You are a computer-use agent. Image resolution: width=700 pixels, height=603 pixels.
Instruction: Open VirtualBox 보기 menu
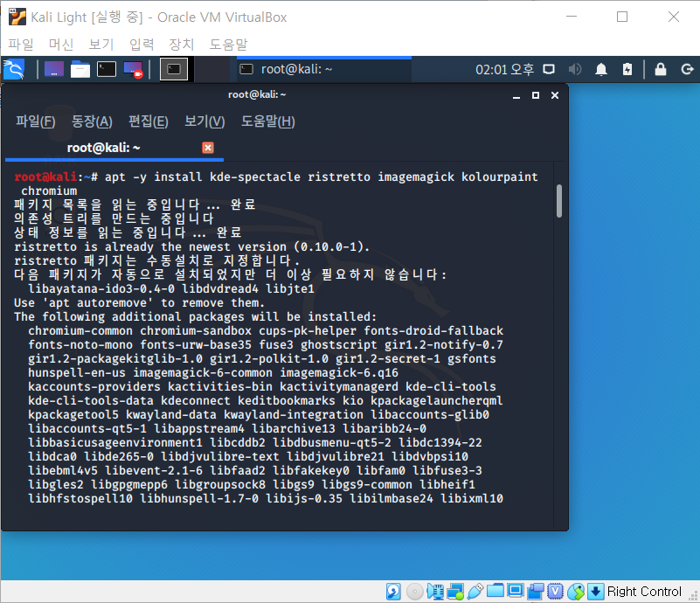100,45
